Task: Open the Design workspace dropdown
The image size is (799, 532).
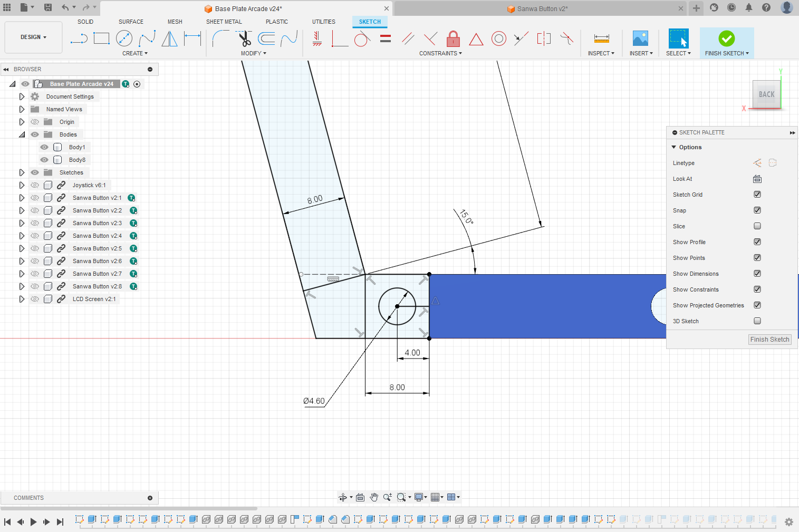Action: click(33, 37)
